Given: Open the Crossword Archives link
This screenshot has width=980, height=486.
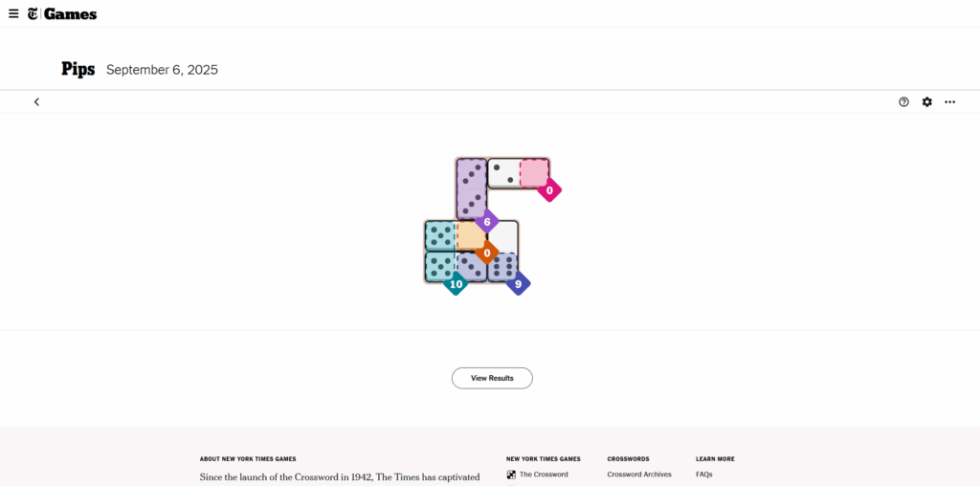Looking at the screenshot, I should (x=639, y=475).
